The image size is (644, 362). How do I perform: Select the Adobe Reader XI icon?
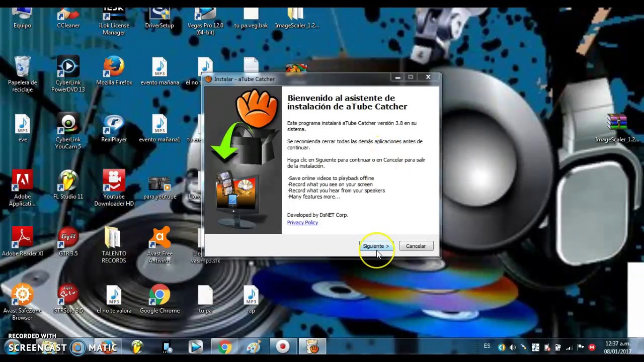pyautogui.click(x=22, y=242)
